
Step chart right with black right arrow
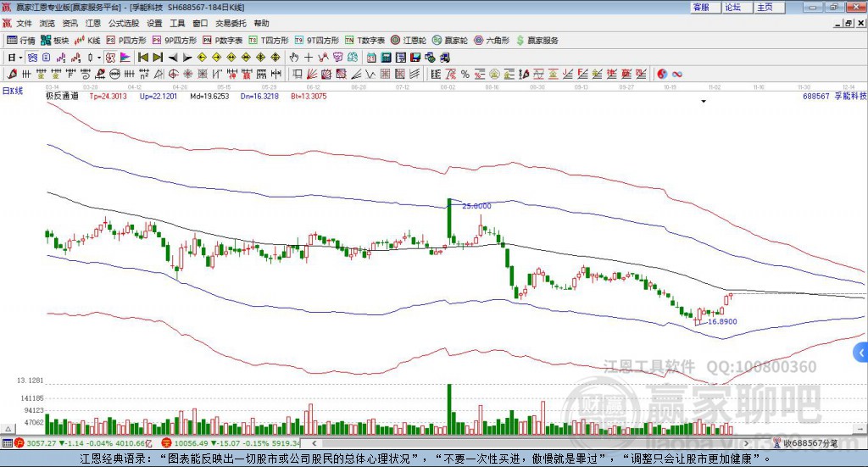coord(187,58)
